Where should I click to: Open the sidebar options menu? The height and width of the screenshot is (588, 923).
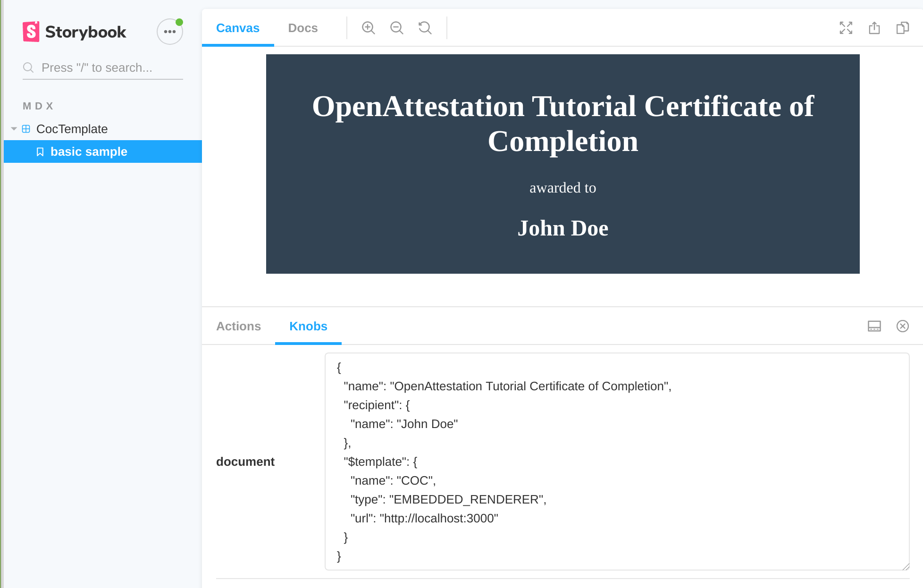[x=170, y=32]
